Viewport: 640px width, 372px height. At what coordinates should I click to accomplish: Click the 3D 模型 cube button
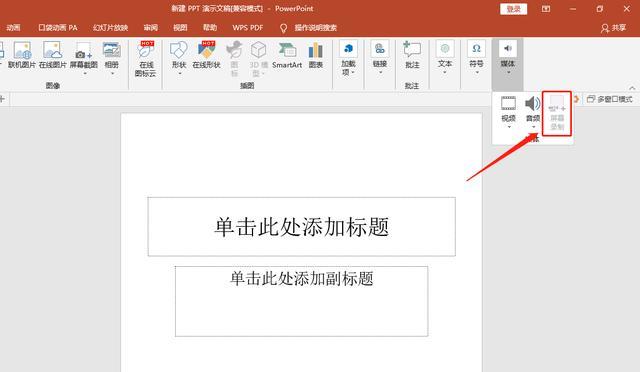click(x=258, y=59)
